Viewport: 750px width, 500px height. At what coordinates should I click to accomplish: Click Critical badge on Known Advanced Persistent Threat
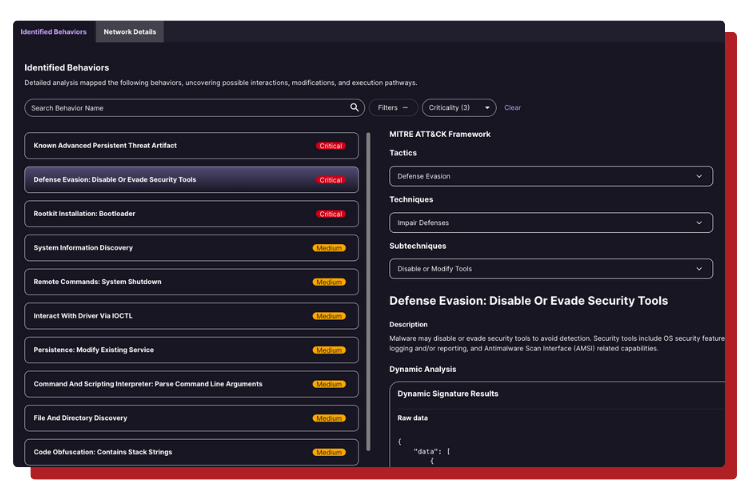tap(331, 146)
